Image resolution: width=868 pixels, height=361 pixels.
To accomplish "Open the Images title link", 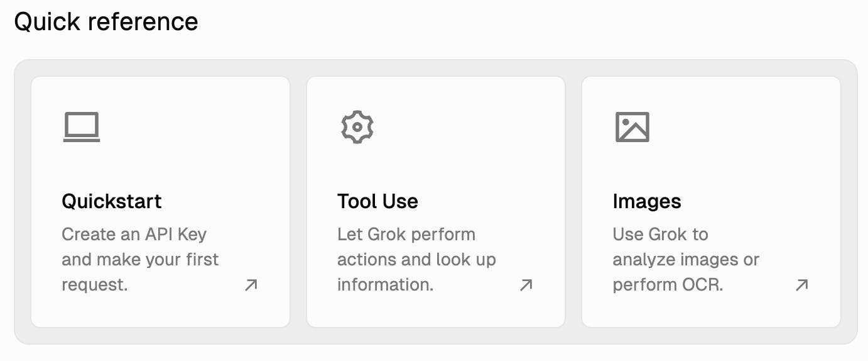I will 646,201.
